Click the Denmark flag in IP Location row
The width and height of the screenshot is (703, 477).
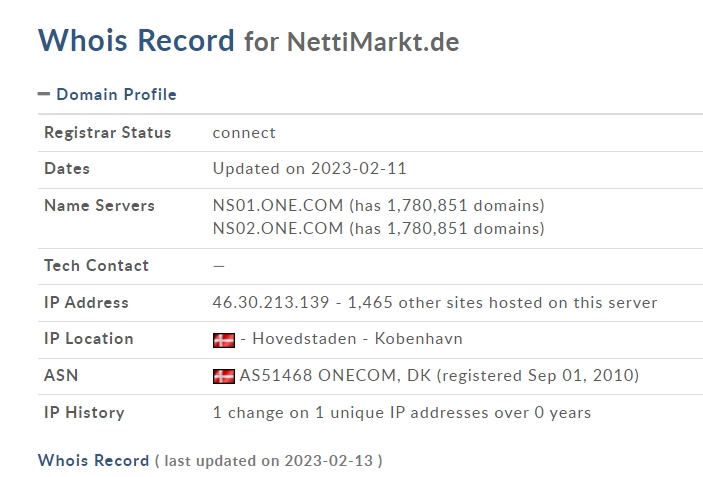coord(224,340)
